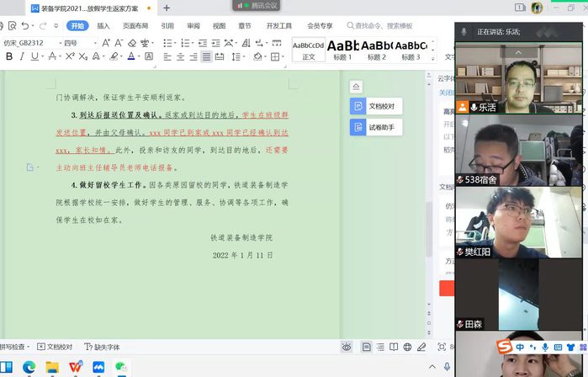The image size is (588, 377).
Task: Apply distributed alignment
Action: [220, 56]
